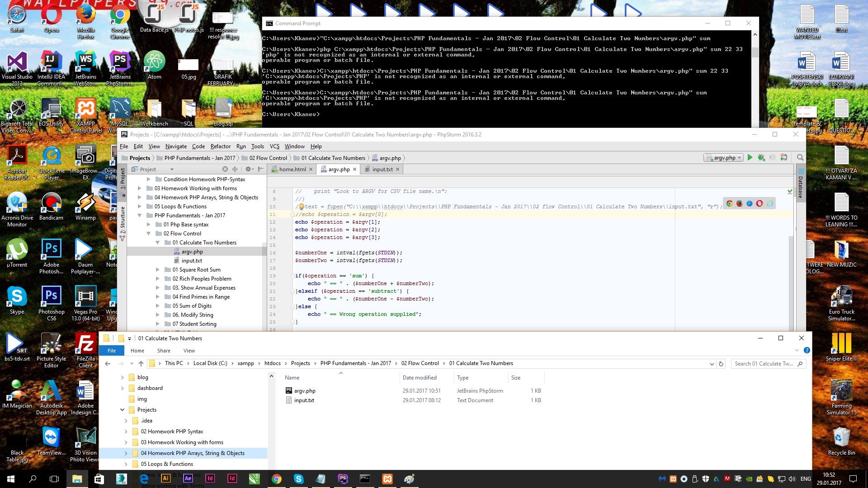Open file in Opera from editor browser popup
Viewport: 868px width, 488px height.
(759, 203)
